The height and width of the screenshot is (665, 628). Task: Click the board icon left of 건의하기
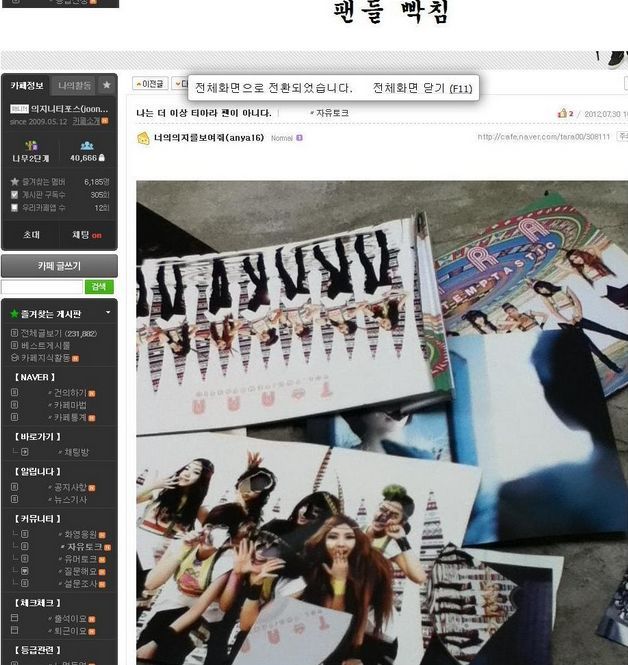pos(14,393)
